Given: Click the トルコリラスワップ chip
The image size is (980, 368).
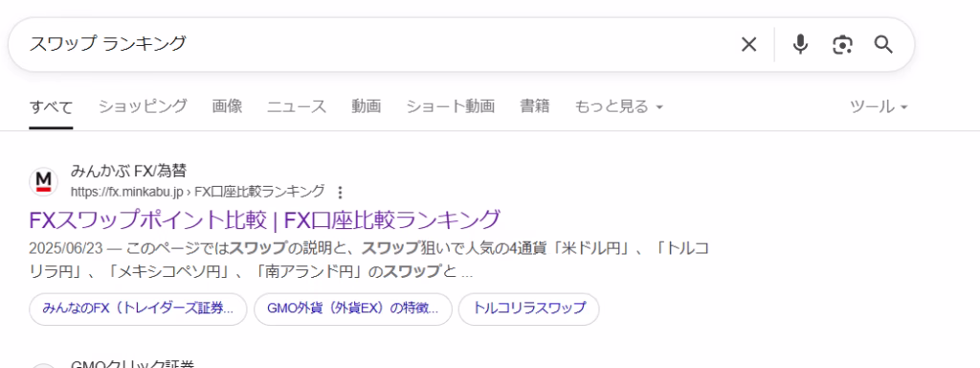Looking at the screenshot, I should point(528,310).
